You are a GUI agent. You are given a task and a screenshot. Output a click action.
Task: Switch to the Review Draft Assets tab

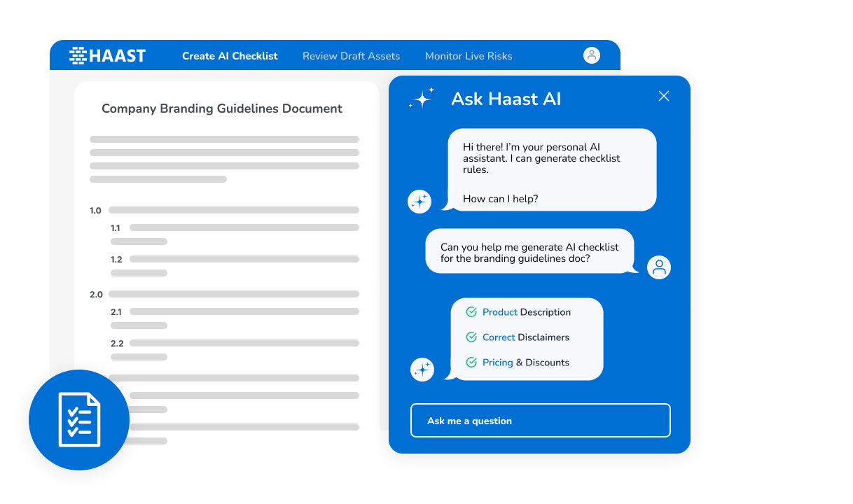(x=351, y=56)
